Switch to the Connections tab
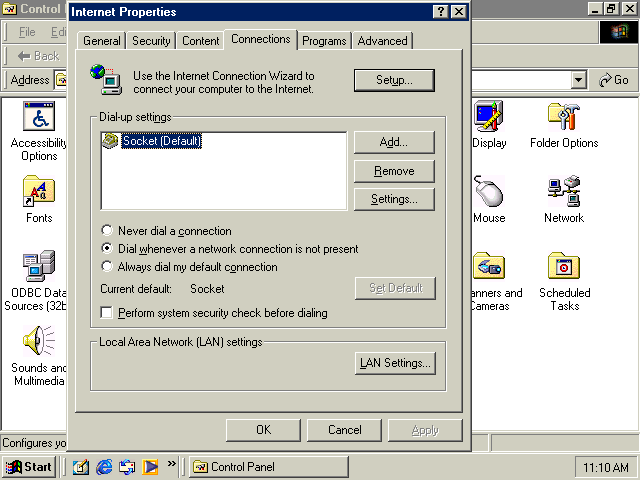 tap(260, 39)
